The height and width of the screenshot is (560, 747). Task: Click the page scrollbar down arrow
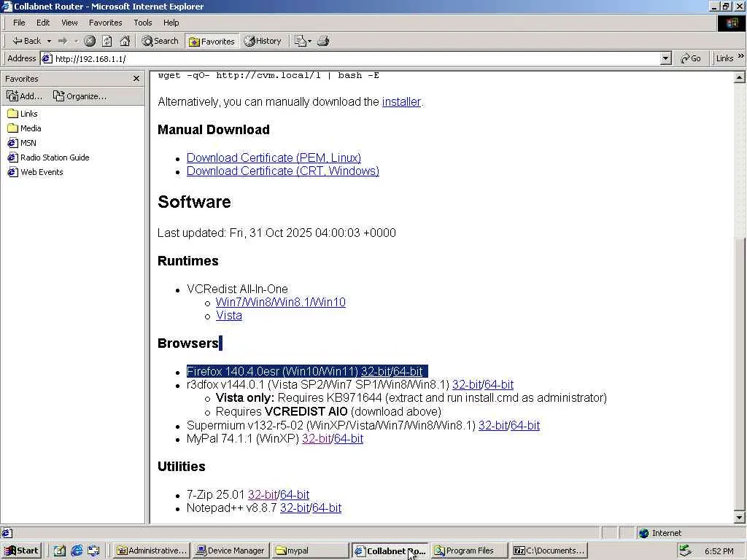click(739, 518)
